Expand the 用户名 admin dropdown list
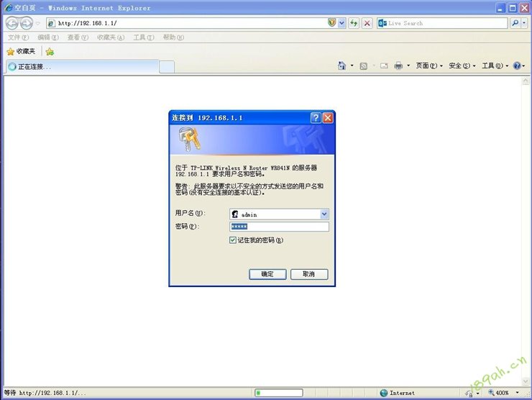 [324, 214]
